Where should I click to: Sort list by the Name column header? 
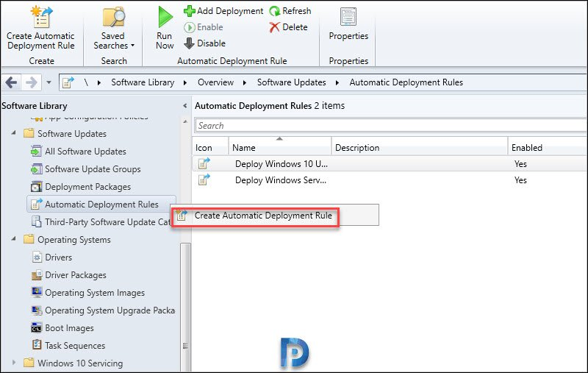pyautogui.click(x=280, y=147)
